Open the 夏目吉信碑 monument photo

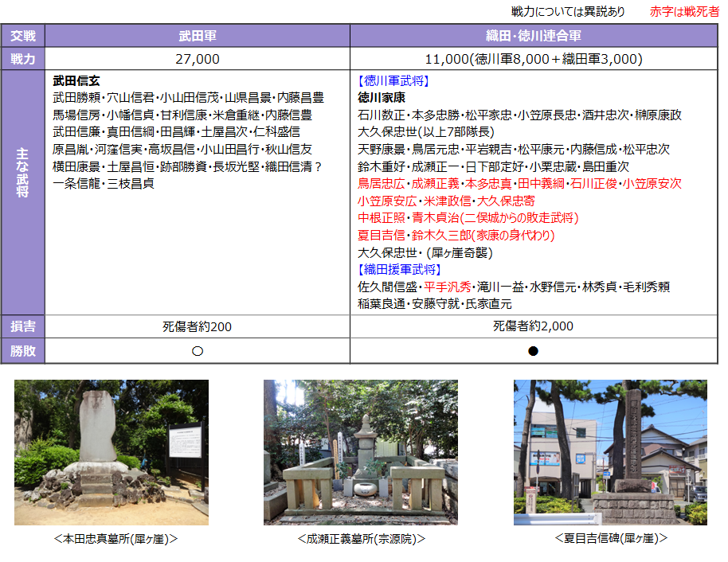pyautogui.click(x=610, y=452)
